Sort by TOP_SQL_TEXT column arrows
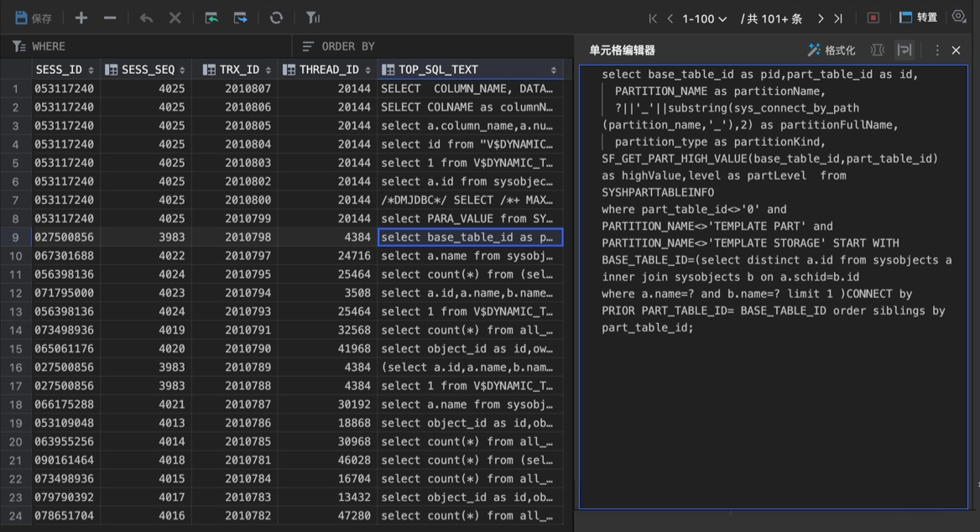The height and width of the screenshot is (532, 980). click(x=553, y=70)
